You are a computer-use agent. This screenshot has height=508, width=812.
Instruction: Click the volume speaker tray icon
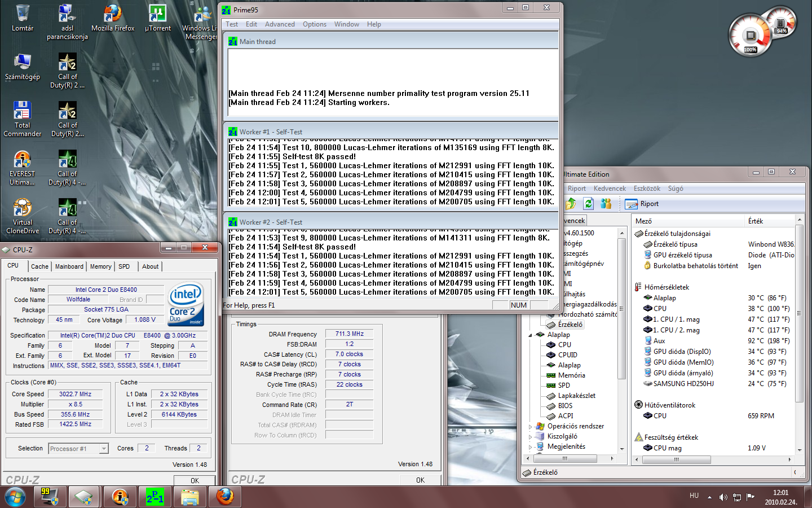click(723, 497)
